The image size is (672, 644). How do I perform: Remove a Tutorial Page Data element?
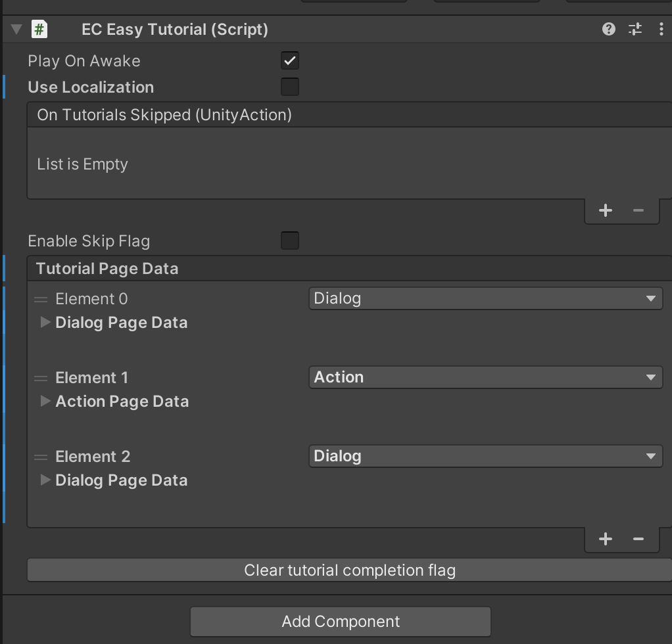638,539
